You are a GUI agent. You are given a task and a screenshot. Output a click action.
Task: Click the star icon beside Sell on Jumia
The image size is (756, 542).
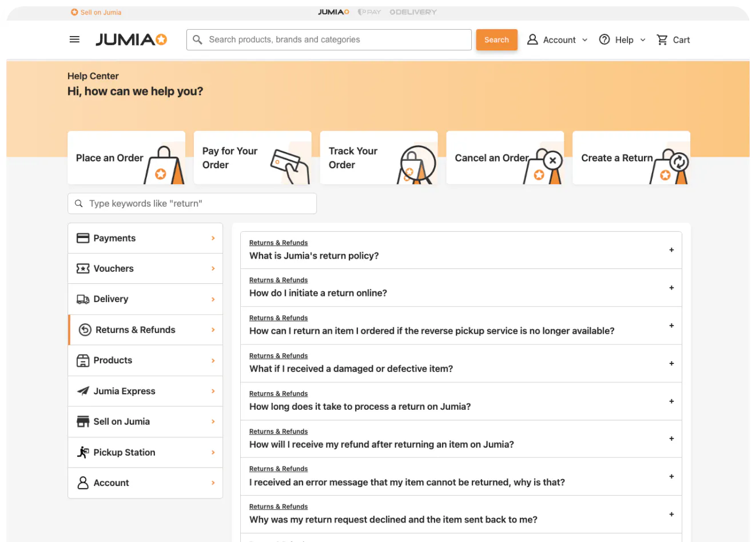[x=74, y=12]
